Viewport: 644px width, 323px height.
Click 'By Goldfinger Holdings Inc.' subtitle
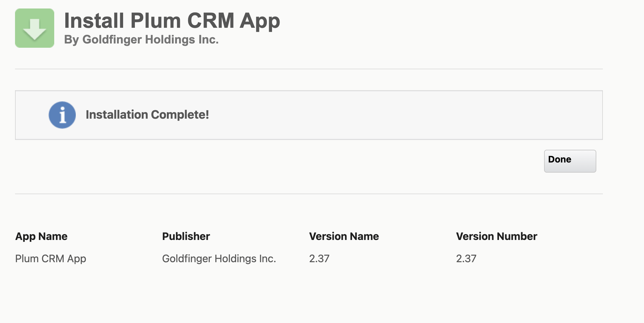[141, 40]
